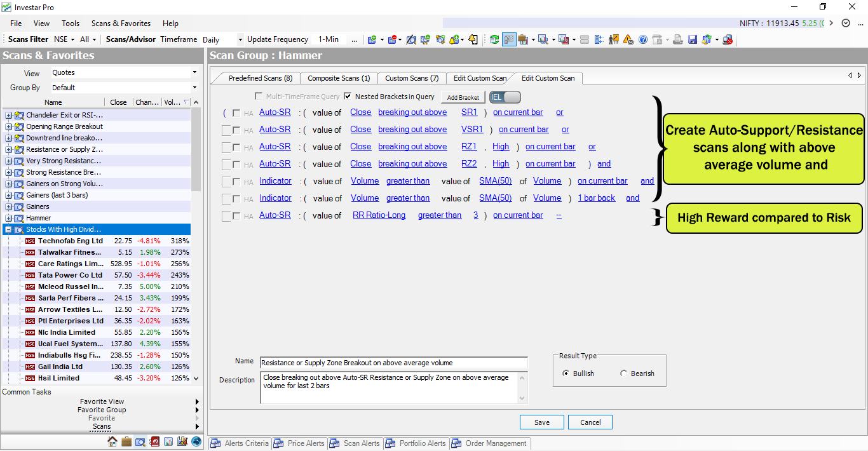Viewport: 868px width, 451px height.
Task: Click the briefcase portfolio icon in bottom panel
Action: [126, 441]
